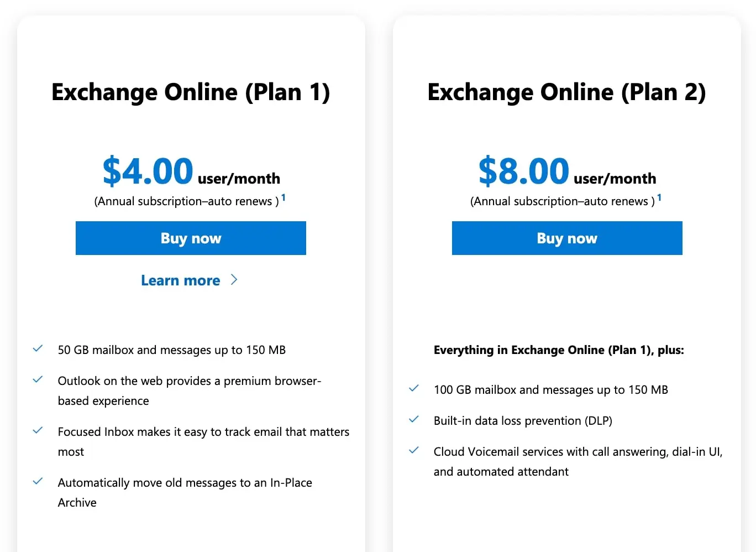Image resolution: width=756 pixels, height=552 pixels.
Task: Open footnote 1 under the $4.00 price
Action: tap(283, 197)
